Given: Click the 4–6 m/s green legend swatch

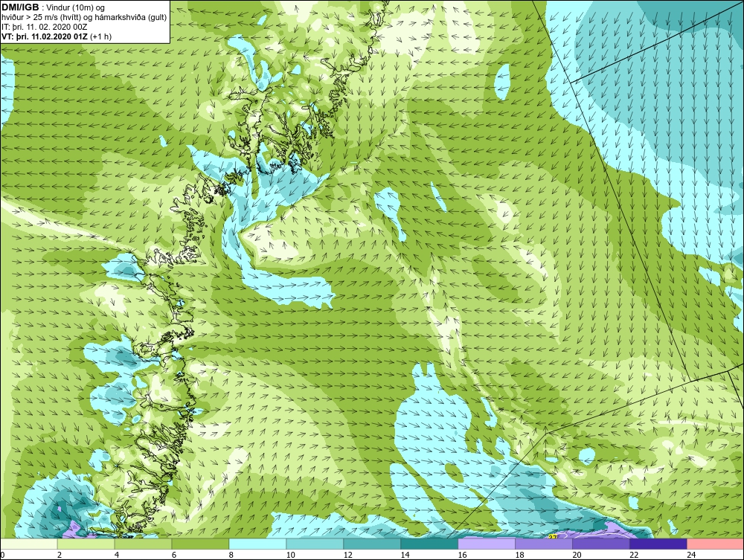Looking at the screenshot, I should click(143, 544).
